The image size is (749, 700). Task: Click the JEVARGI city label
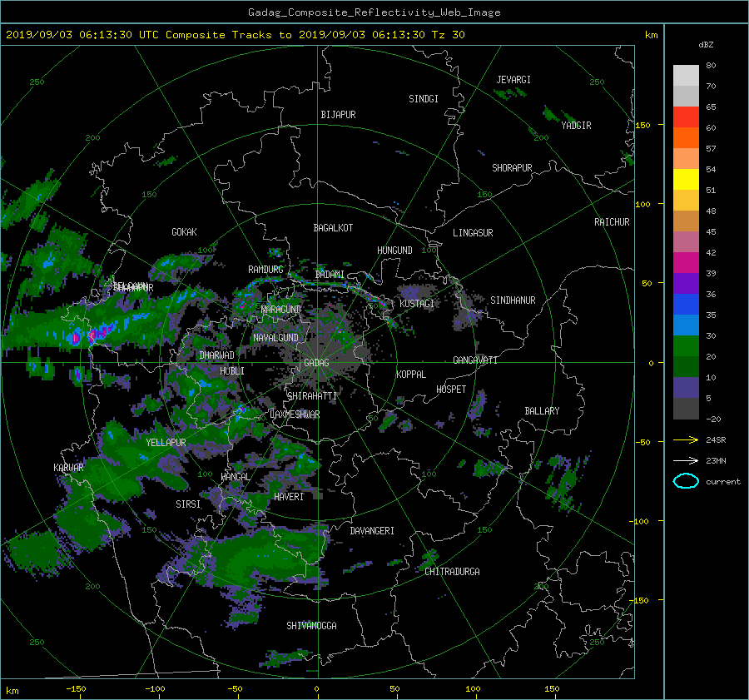coord(513,80)
